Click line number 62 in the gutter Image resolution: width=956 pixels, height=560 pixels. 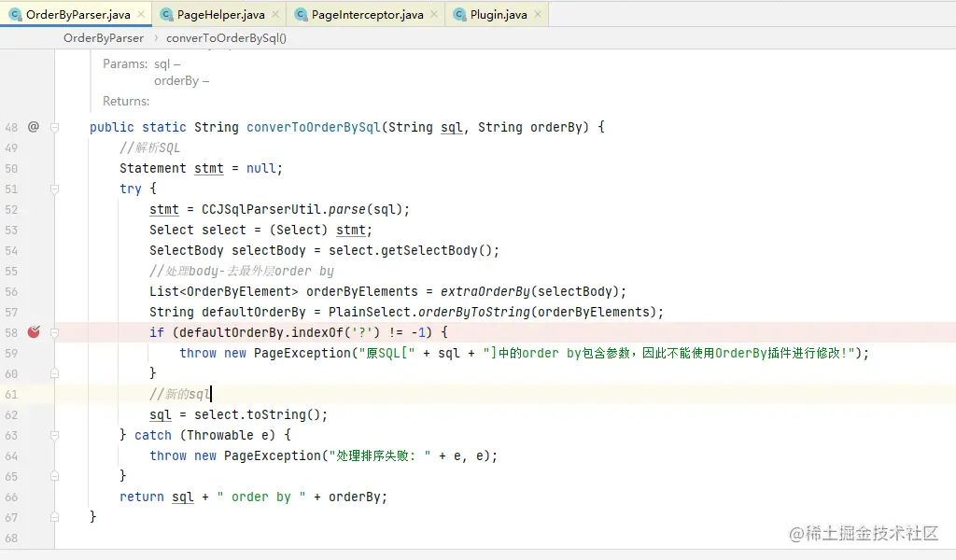pyautogui.click(x=11, y=415)
